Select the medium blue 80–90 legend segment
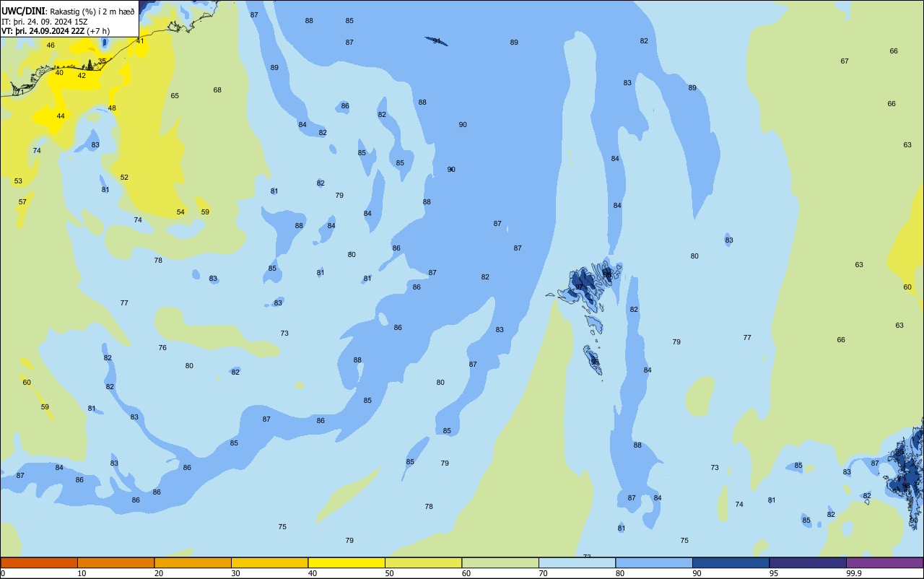Viewport: 924px width, 579px height. tap(654, 562)
